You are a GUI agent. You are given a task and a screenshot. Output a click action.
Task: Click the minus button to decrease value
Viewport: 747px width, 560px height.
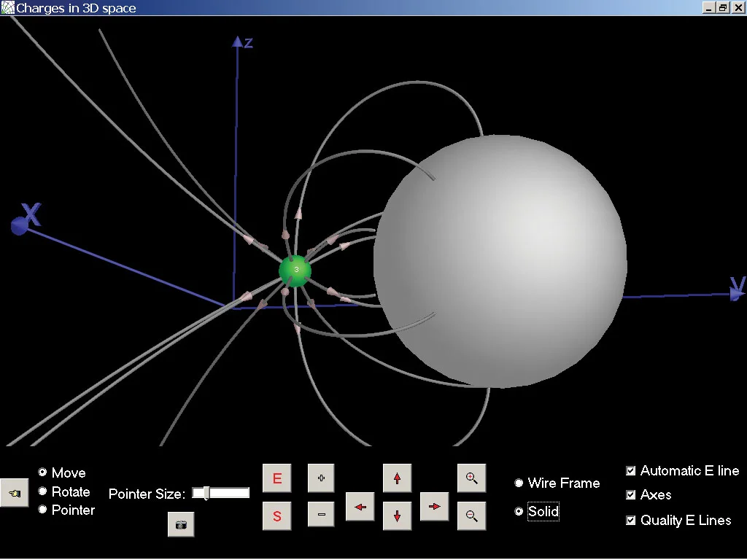tap(321, 516)
